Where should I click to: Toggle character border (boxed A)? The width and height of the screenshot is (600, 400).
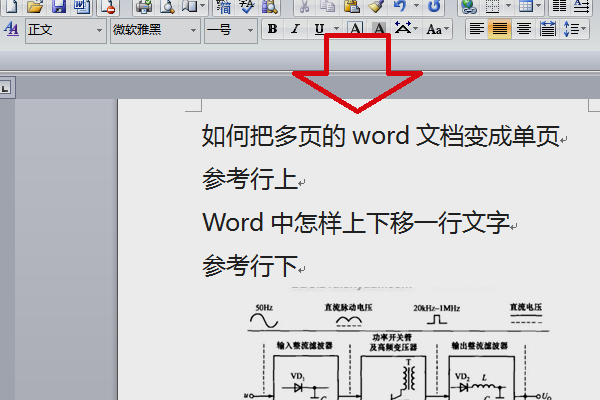pos(355,29)
